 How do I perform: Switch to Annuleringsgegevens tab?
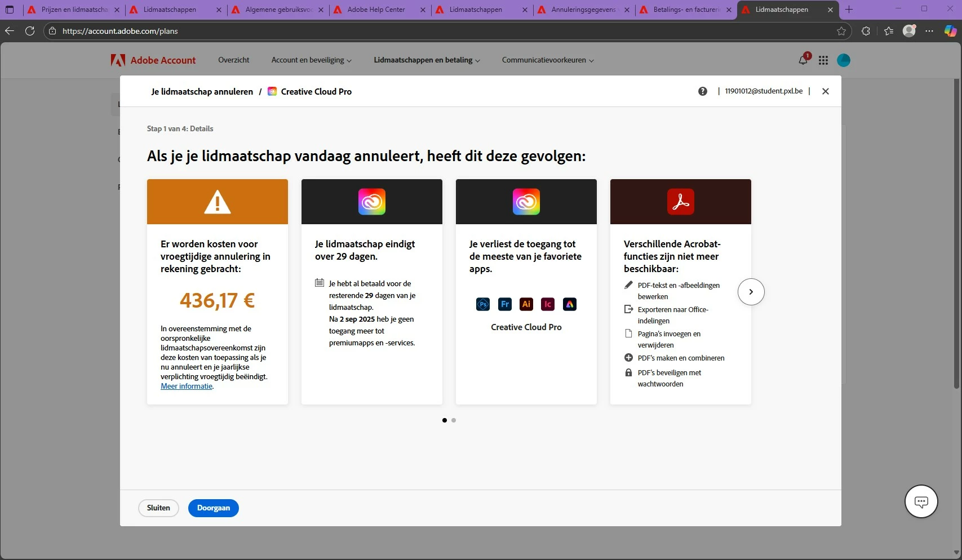tap(584, 10)
